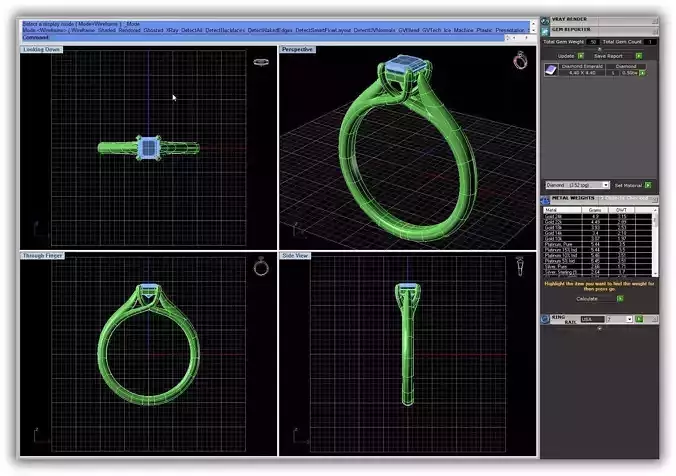Select the Platinum, Pure row

(598, 244)
